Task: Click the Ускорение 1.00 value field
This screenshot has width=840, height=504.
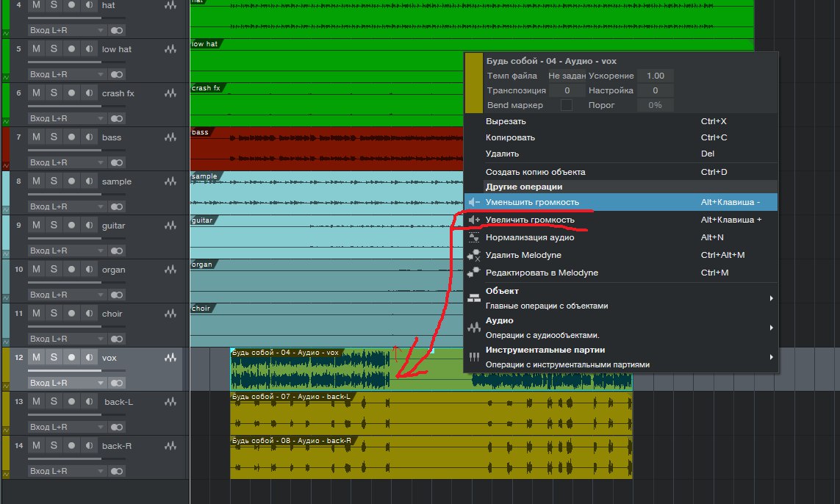Action: (656, 76)
